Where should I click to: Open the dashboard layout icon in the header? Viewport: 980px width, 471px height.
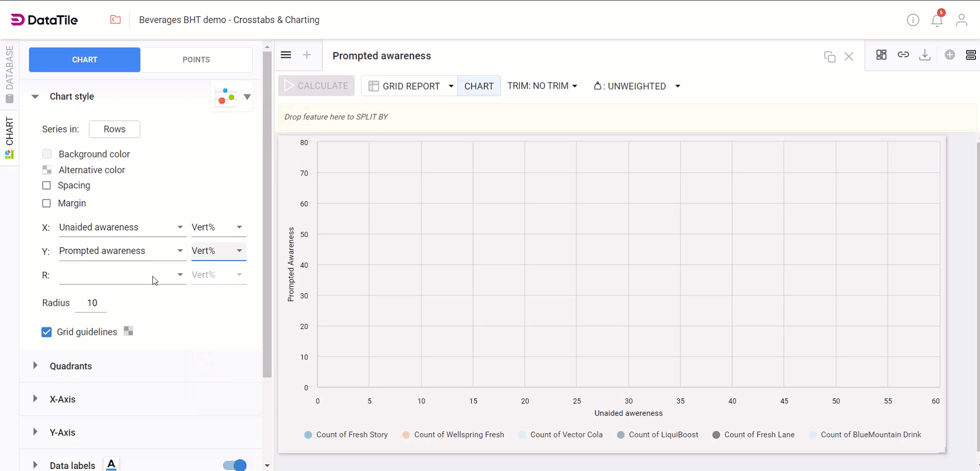[x=881, y=55]
